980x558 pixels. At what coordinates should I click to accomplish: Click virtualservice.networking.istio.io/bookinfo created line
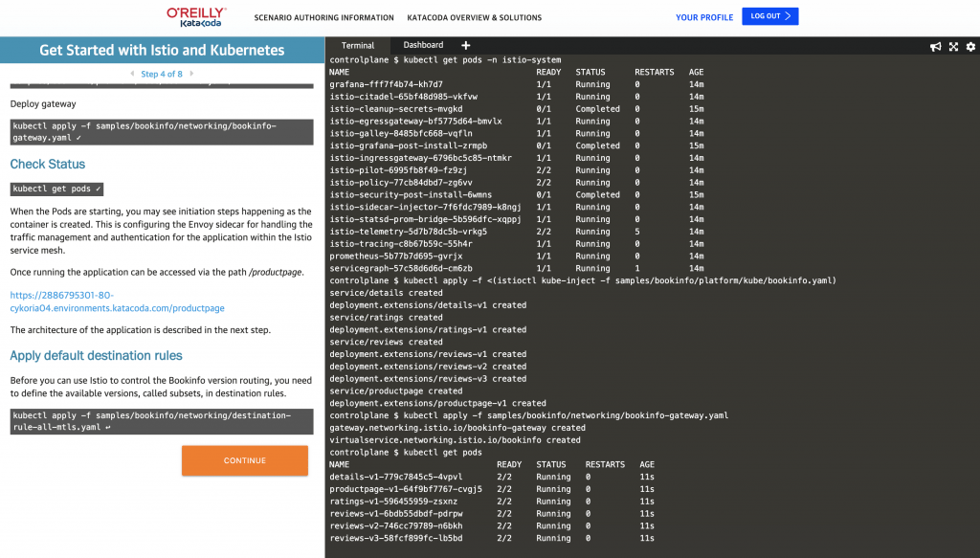point(455,440)
